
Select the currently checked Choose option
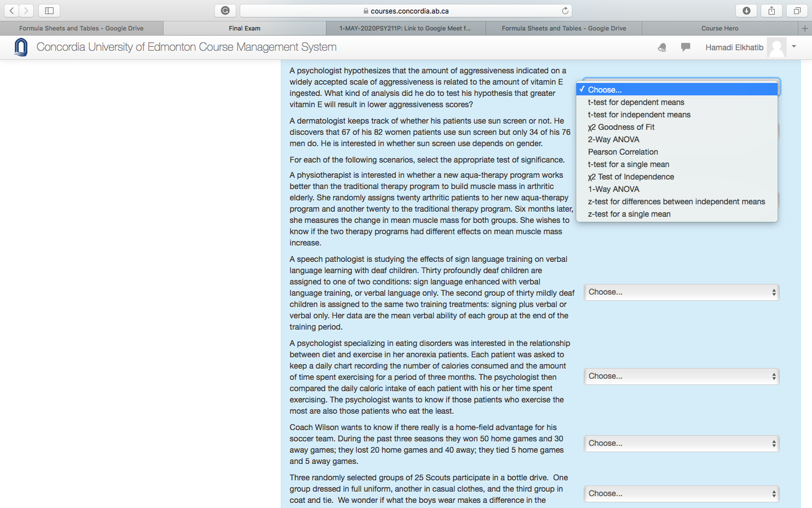[x=603, y=89]
